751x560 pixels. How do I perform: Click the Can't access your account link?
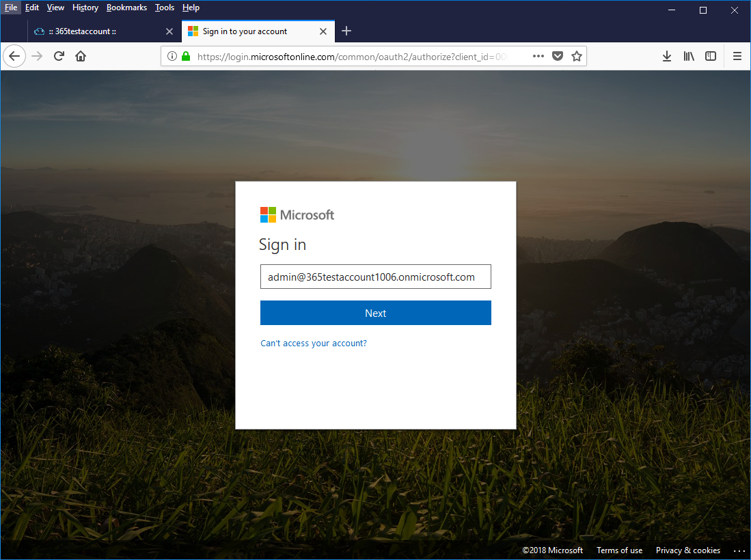(314, 344)
